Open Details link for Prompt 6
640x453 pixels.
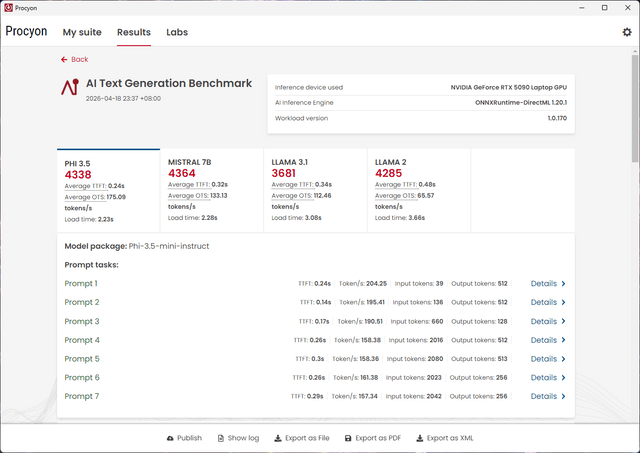coord(544,378)
